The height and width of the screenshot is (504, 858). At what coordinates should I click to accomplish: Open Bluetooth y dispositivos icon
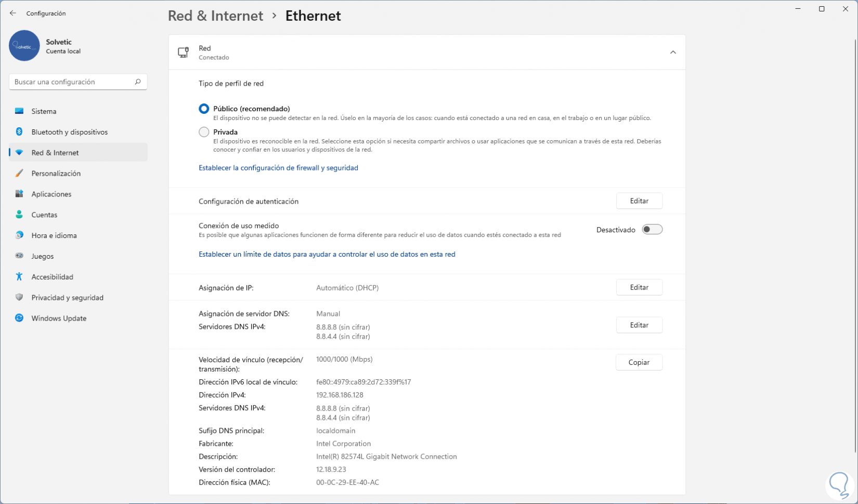click(x=19, y=132)
